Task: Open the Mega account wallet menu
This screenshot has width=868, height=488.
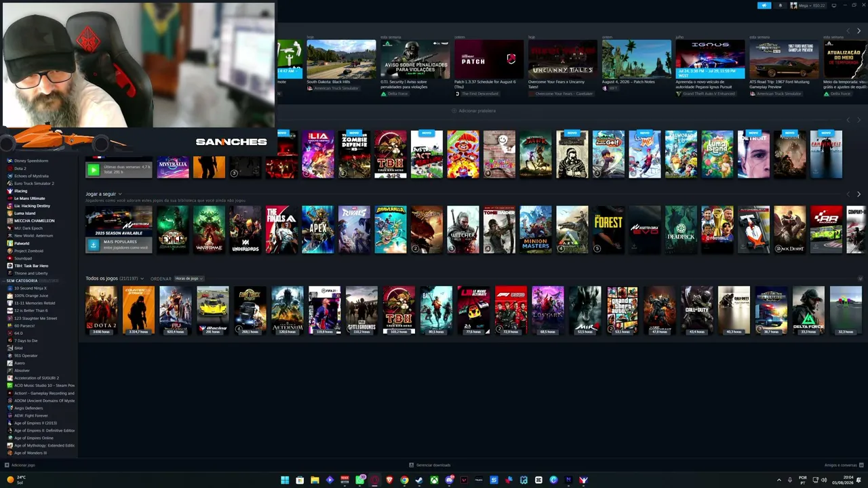Action: 809,5
